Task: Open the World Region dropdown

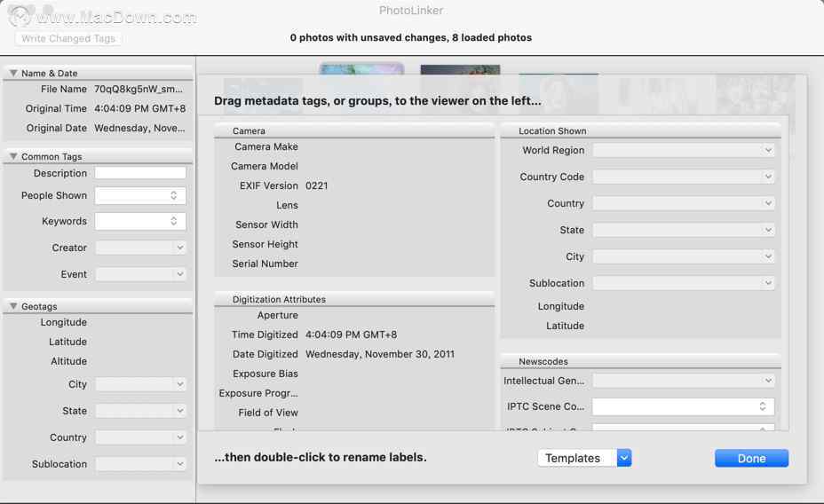Action: tap(683, 150)
